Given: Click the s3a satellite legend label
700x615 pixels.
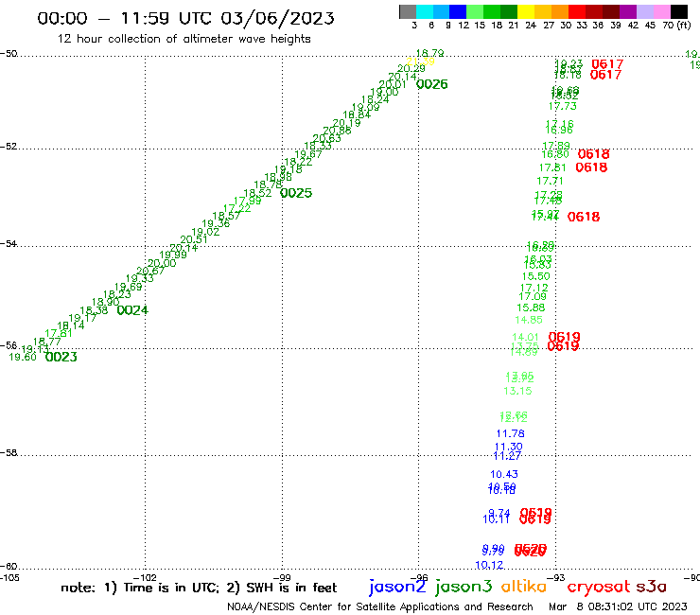Looking at the screenshot, I should pyautogui.click(x=651, y=587).
